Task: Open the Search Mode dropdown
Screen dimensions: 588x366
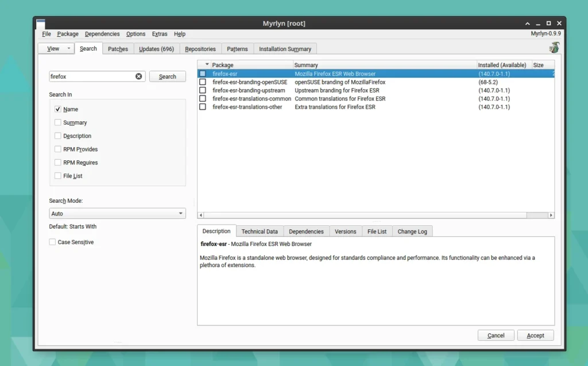Action: (117, 213)
